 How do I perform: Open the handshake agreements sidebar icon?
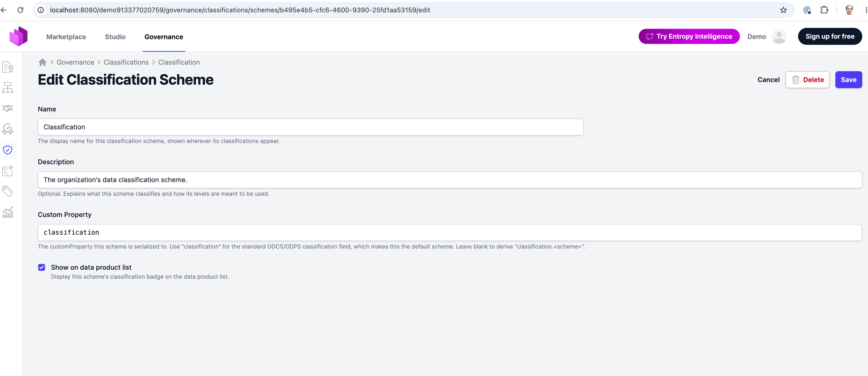click(x=8, y=108)
